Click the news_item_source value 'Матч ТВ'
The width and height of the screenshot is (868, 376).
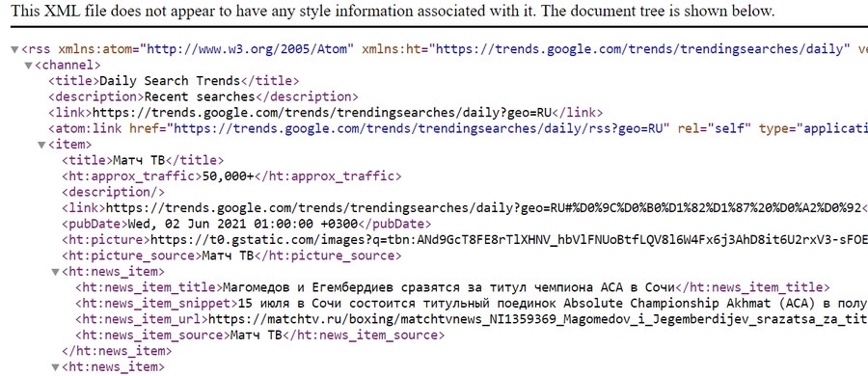[x=256, y=336]
